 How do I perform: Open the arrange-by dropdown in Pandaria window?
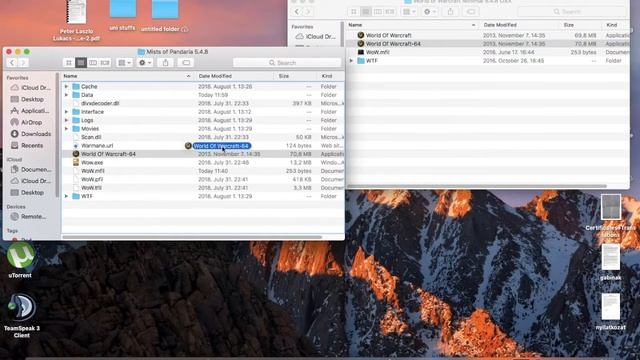[x=124, y=62]
